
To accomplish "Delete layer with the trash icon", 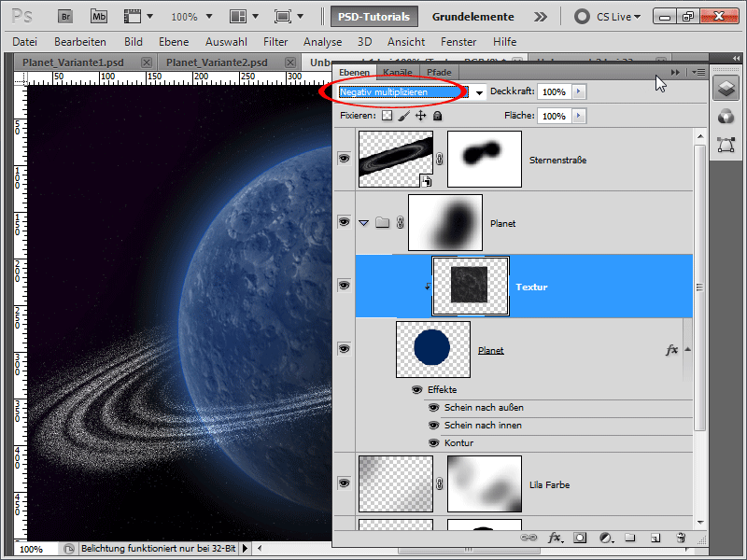I will [681, 538].
